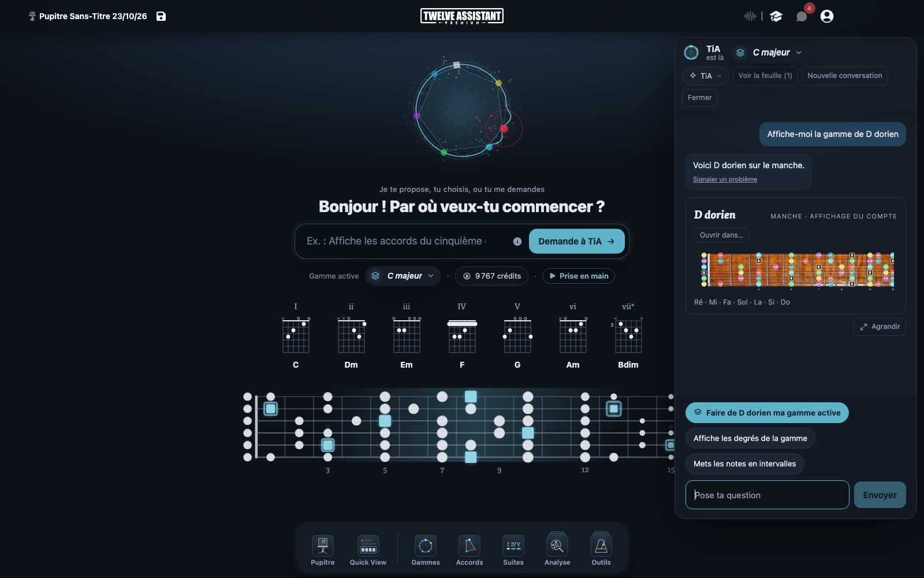Expand the C majeur dropdown under search
The height and width of the screenshot is (578, 924).
403,276
